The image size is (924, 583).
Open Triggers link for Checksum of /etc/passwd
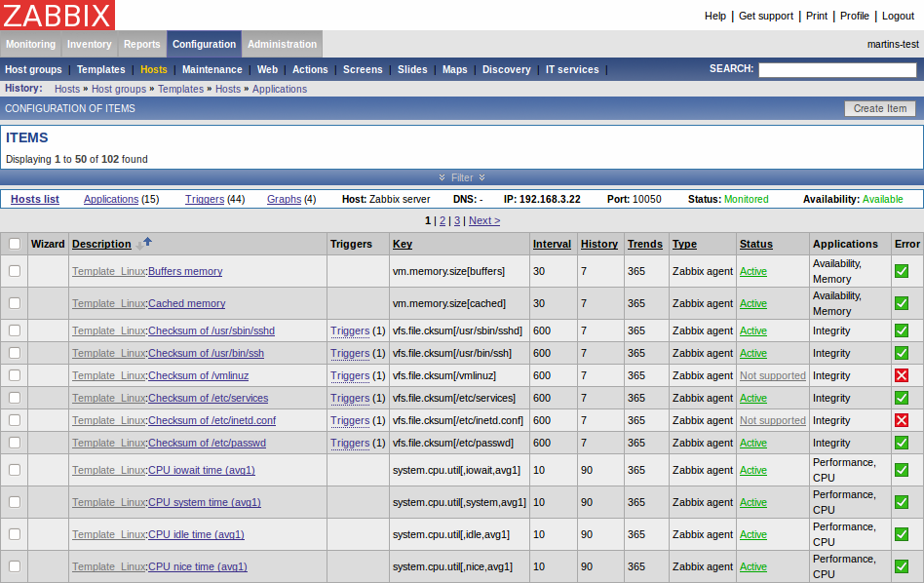(350, 443)
